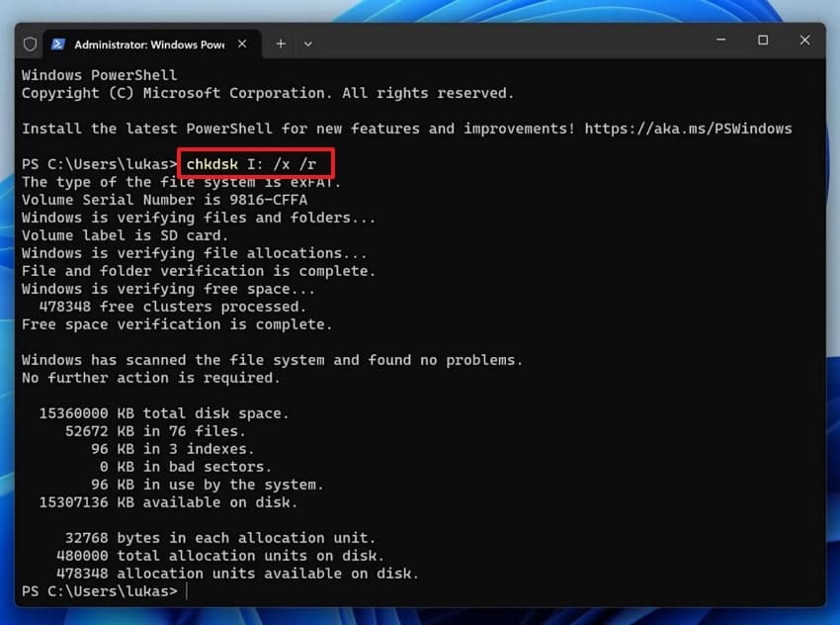Close the Terminal window
This screenshot has width=840, height=625.
(804, 40)
